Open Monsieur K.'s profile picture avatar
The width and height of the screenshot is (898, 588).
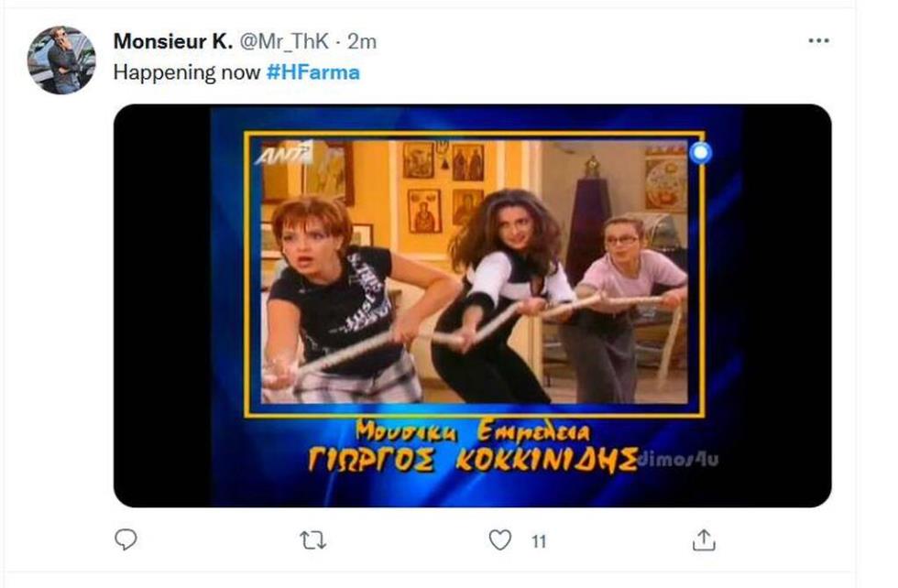(61, 60)
